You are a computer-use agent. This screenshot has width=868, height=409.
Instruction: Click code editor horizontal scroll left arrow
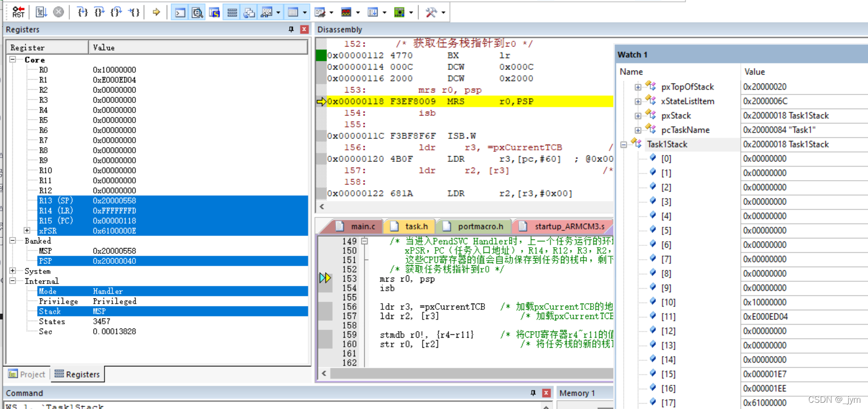point(324,373)
